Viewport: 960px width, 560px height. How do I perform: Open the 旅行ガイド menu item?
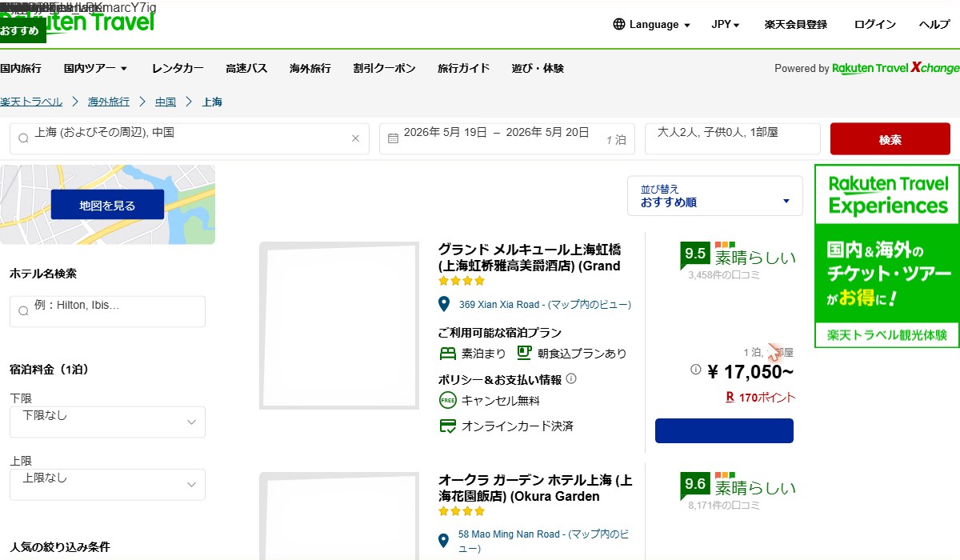[x=464, y=68]
